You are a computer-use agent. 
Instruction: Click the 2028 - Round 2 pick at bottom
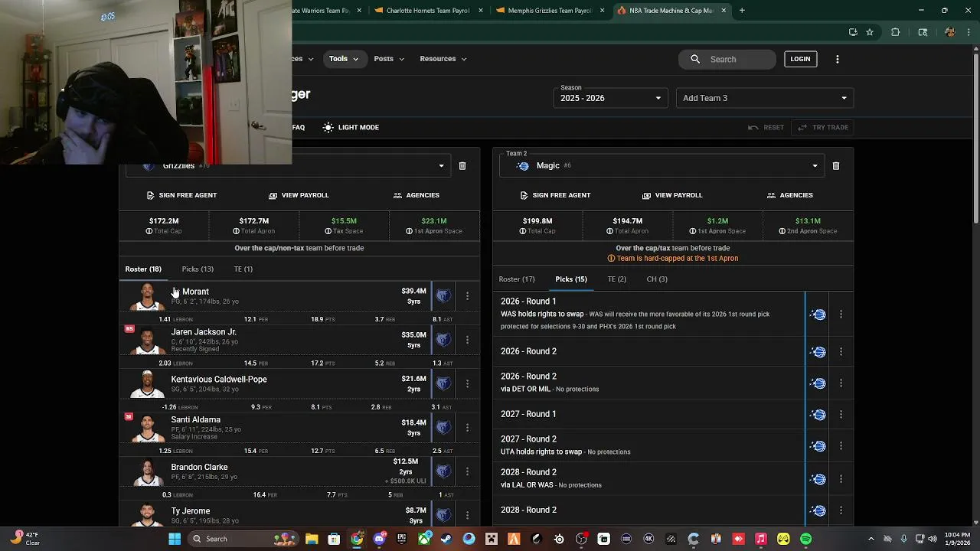pos(528,510)
